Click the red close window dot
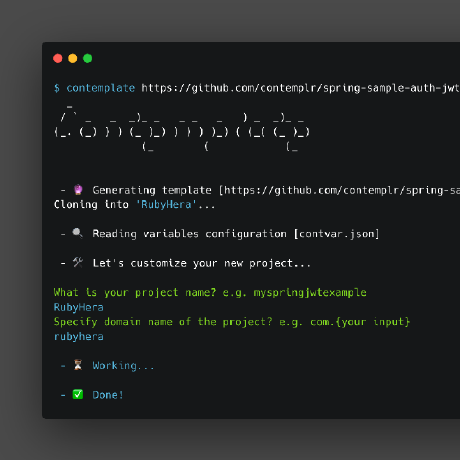Screen dimensions: 460x460 [58, 58]
